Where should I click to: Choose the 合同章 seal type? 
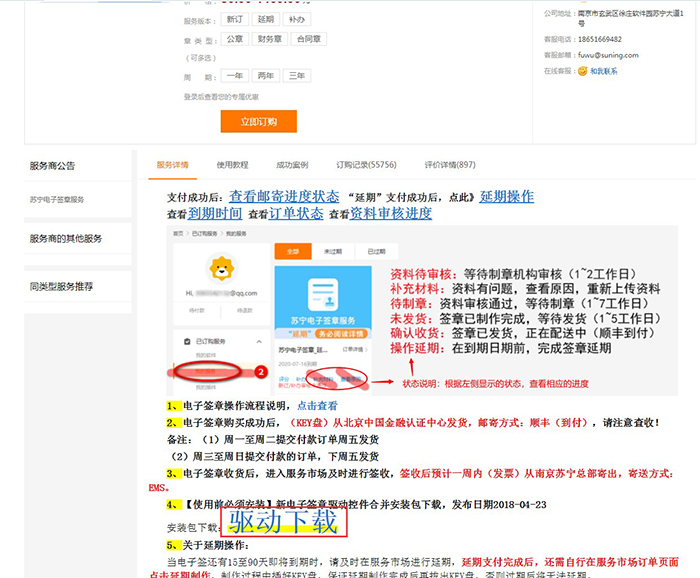309,39
